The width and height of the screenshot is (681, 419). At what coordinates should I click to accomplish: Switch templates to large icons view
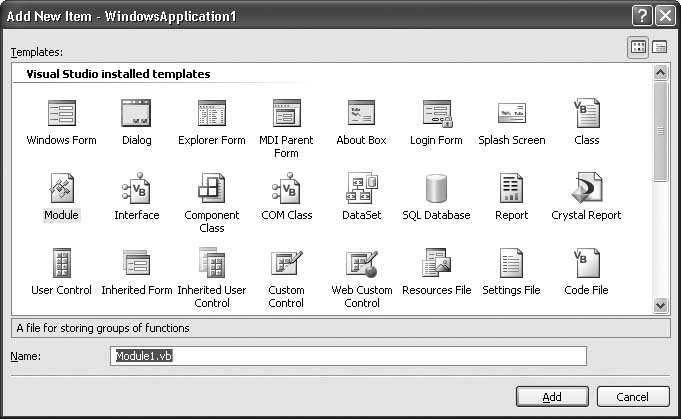(638, 47)
